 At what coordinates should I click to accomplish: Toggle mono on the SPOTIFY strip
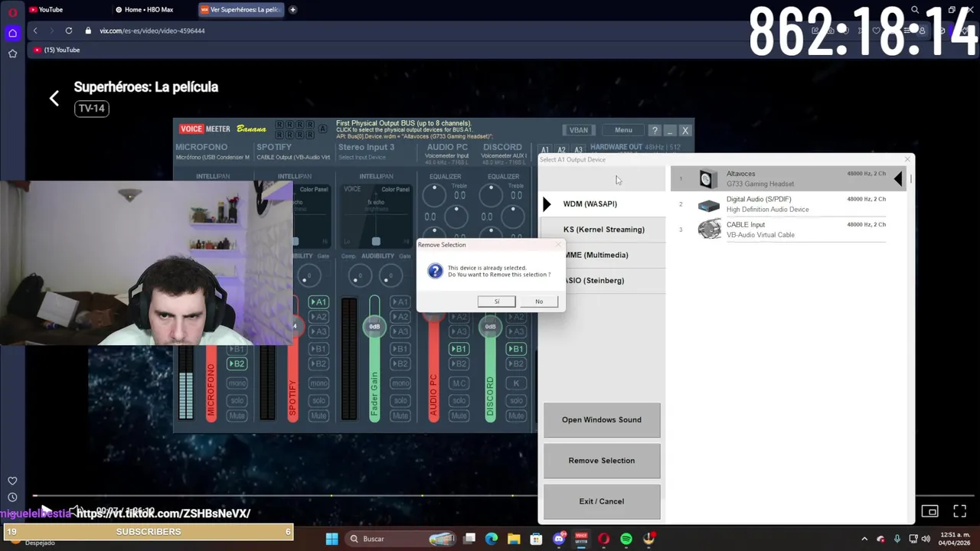point(318,383)
